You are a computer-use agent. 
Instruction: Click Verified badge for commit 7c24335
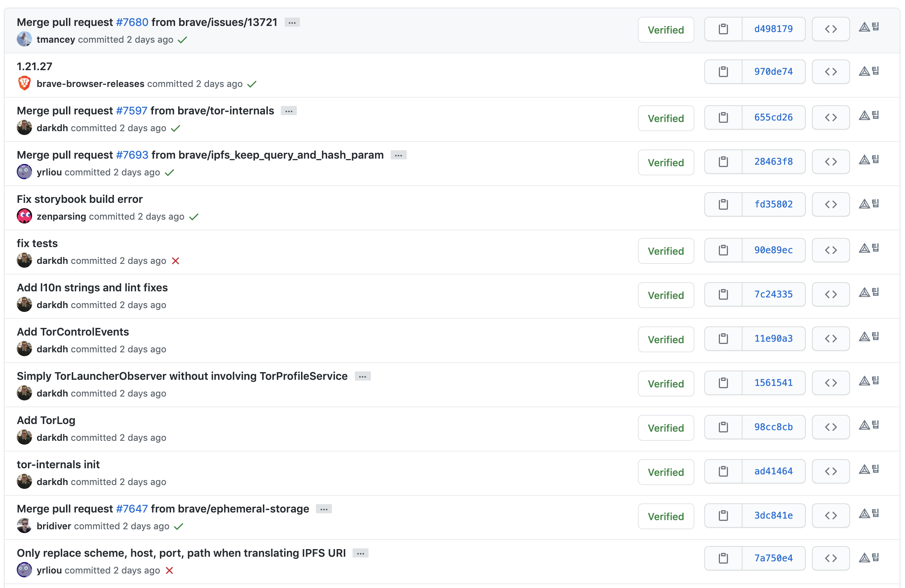pyautogui.click(x=666, y=295)
